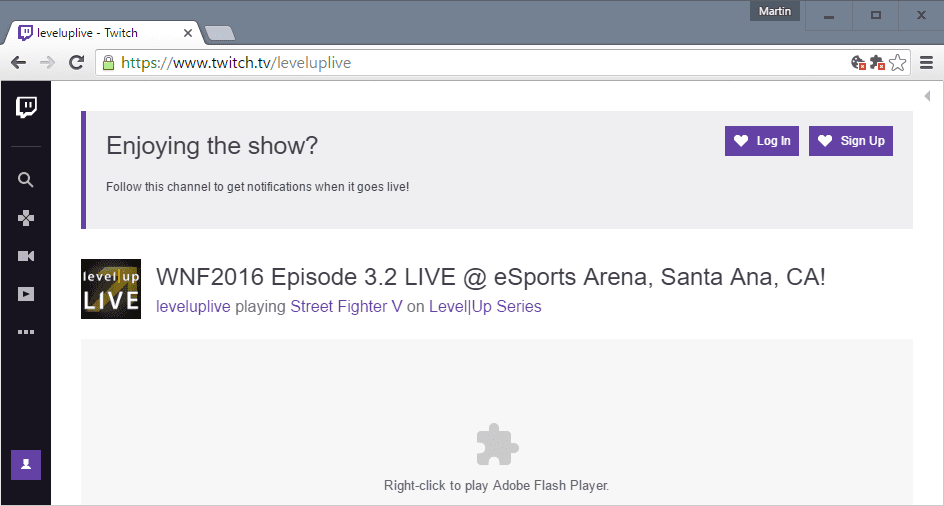This screenshot has width=944, height=506.
Task: Click the WNF2016 Episode 3.2 LIVE stream title
Action: (x=491, y=277)
